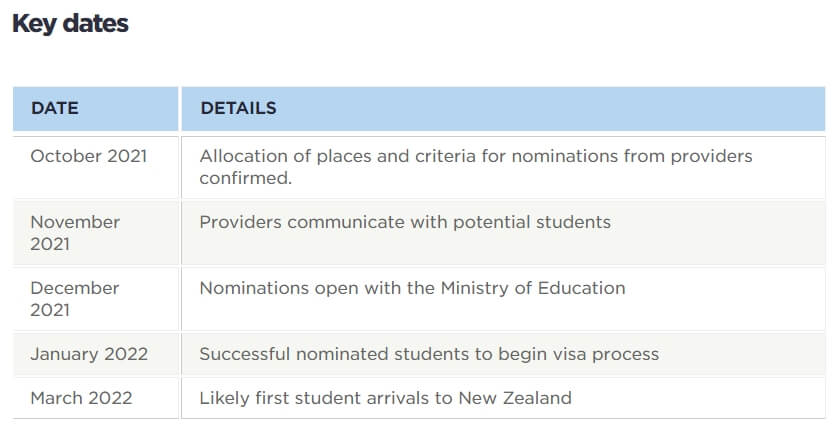The height and width of the screenshot is (428, 835).
Task: Click 'New Zealand' in the March row
Action: coord(515,398)
